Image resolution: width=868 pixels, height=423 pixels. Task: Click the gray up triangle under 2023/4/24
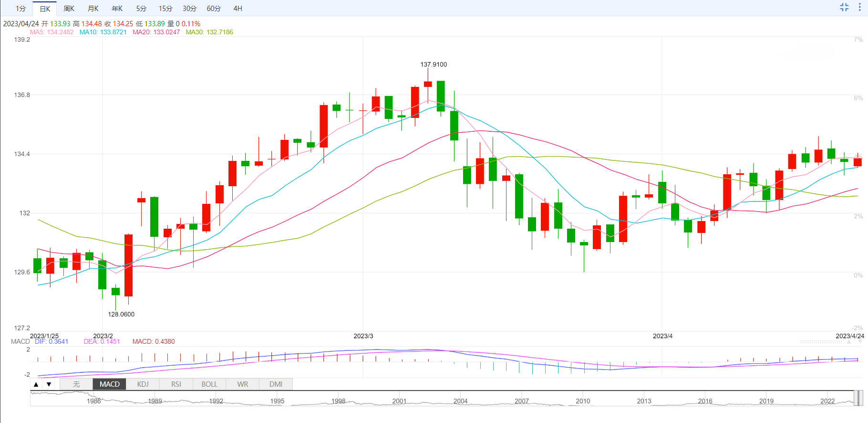pyautogui.click(x=848, y=342)
